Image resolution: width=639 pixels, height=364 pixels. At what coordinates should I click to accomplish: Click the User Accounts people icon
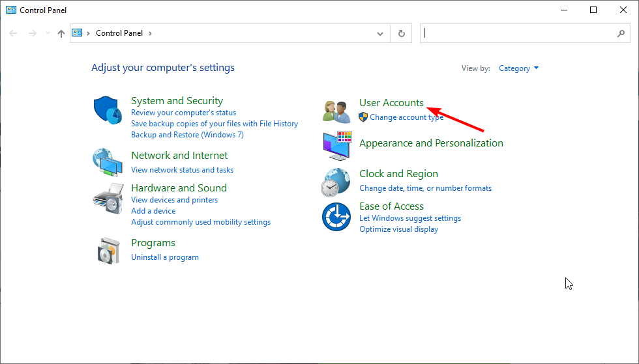[x=337, y=111]
